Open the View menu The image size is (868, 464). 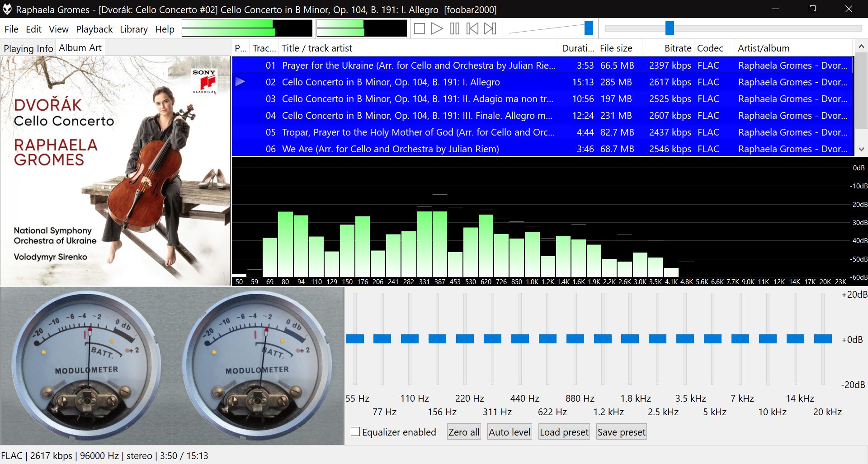pos(59,29)
